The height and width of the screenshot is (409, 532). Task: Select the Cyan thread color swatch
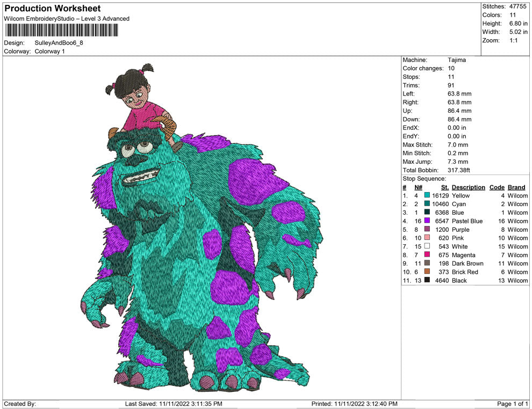(x=427, y=204)
